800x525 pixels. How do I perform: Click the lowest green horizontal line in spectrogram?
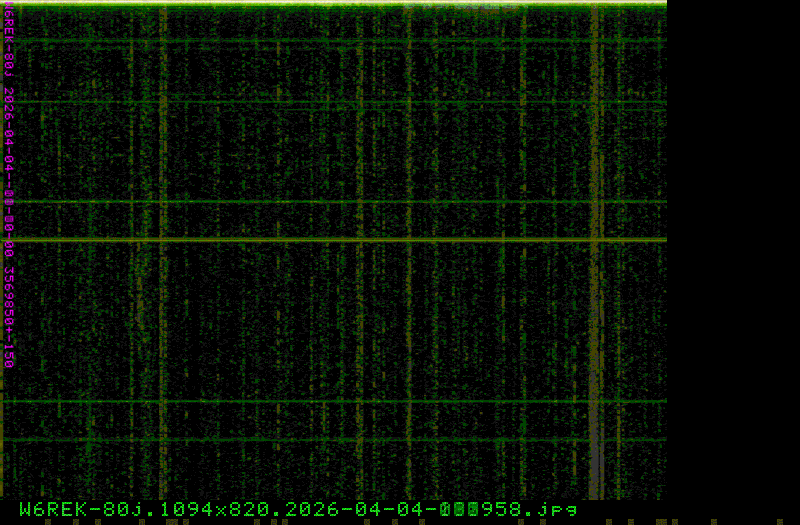click(x=300, y=440)
